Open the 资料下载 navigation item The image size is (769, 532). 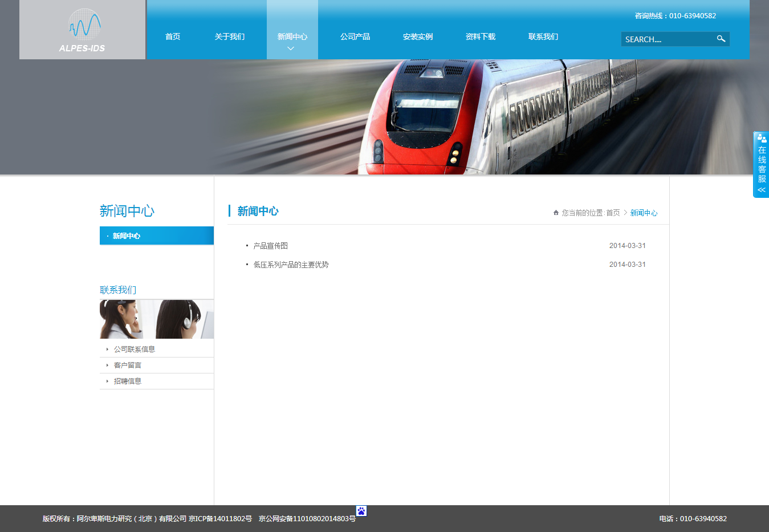click(x=481, y=36)
